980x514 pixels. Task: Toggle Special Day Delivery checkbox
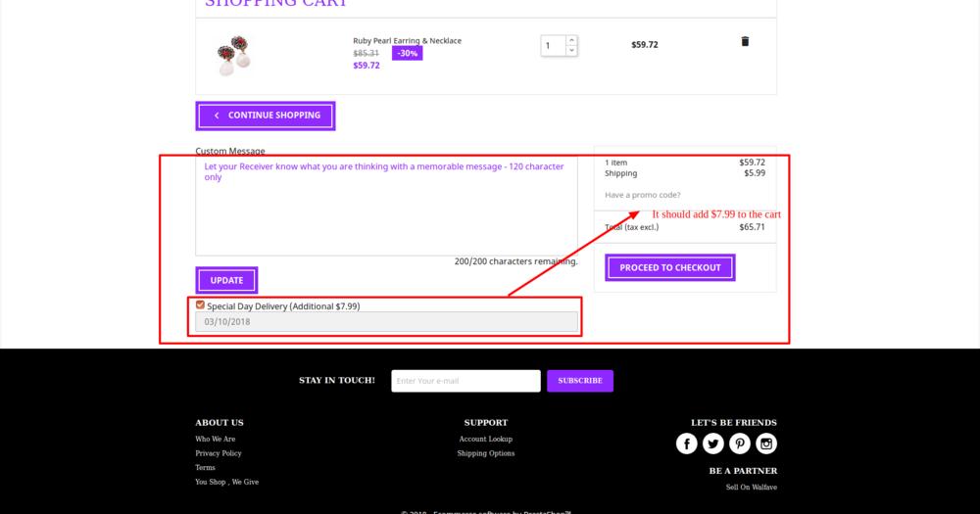pos(200,305)
